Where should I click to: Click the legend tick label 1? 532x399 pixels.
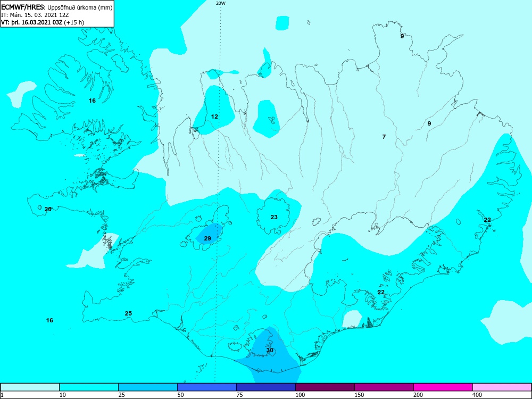pyautogui.click(x=2, y=395)
